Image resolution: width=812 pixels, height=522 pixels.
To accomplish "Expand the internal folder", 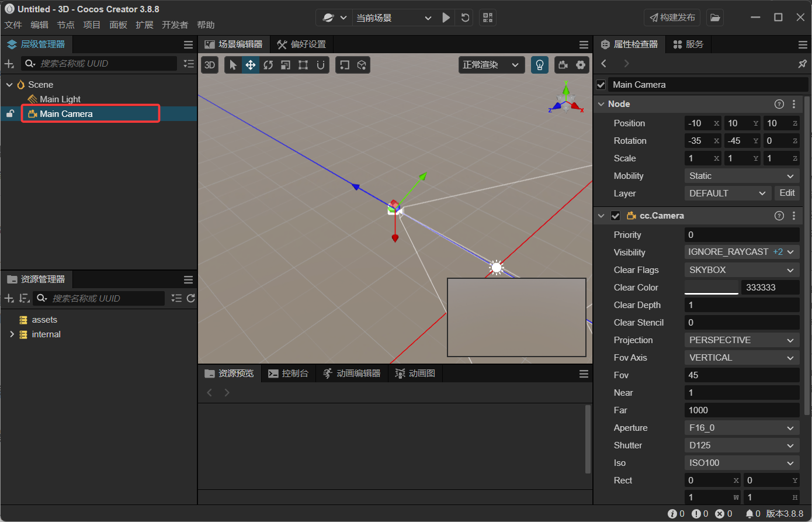I will coord(12,334).
